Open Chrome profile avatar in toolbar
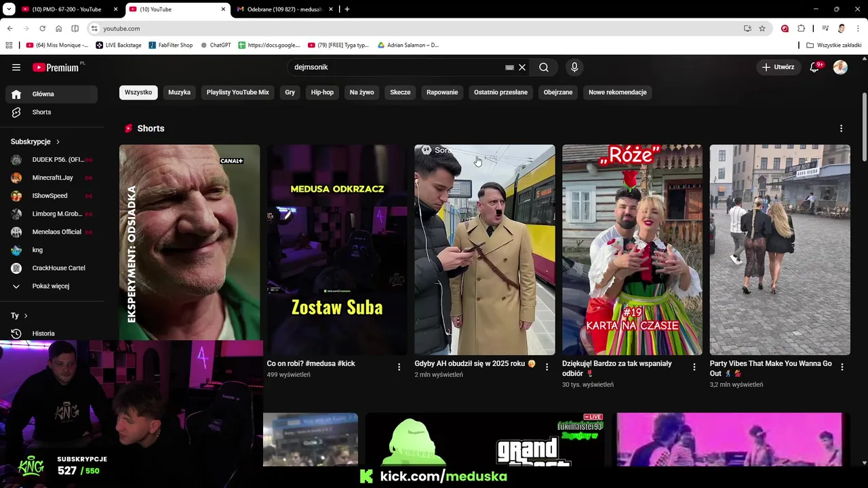The width and height of the screenshot is (868, 488). point(842,28)
